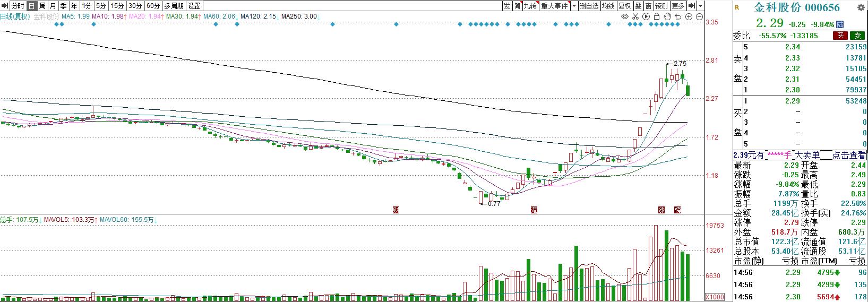The width and height of the screenshot is (868, 302).
Task: Click 删自选 to remove from watchlist
Action: [589, 6]
